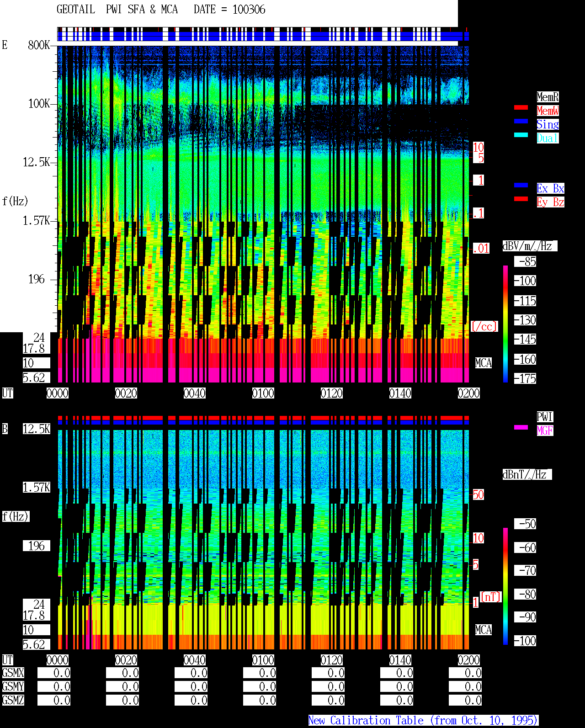The image size is (585, 728).
Task: Click the 0120 UT label under B panel
Action: point(332,660)
